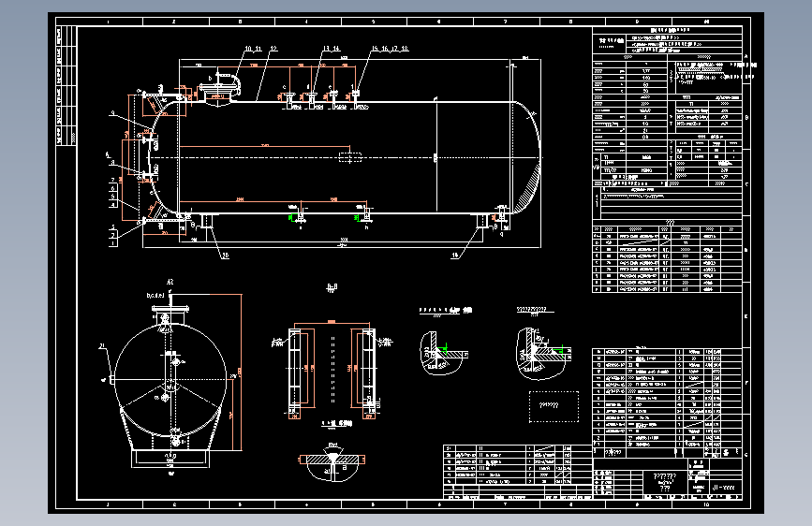The width and height of the screenshot is (812, 526).
Task: Click the callout label "15, 16, 17, 18"
Action: (x=390, y=49)
